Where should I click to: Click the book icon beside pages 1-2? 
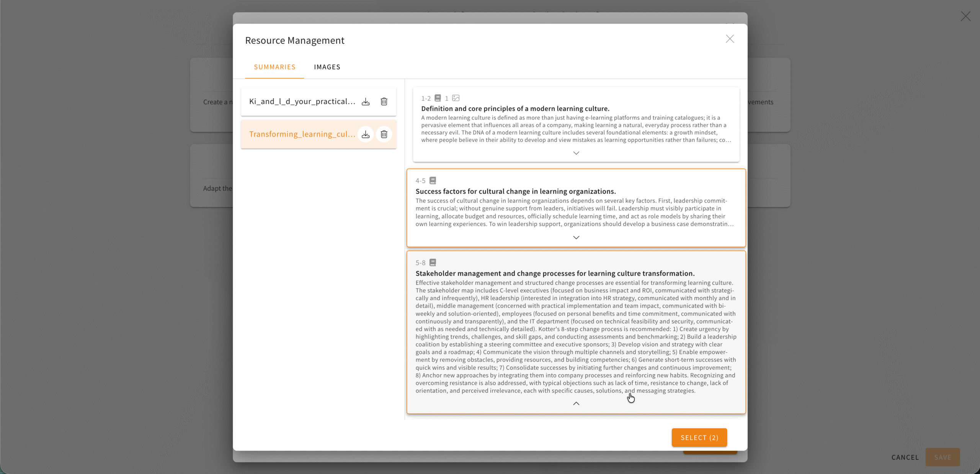click(x=438, y=98)
